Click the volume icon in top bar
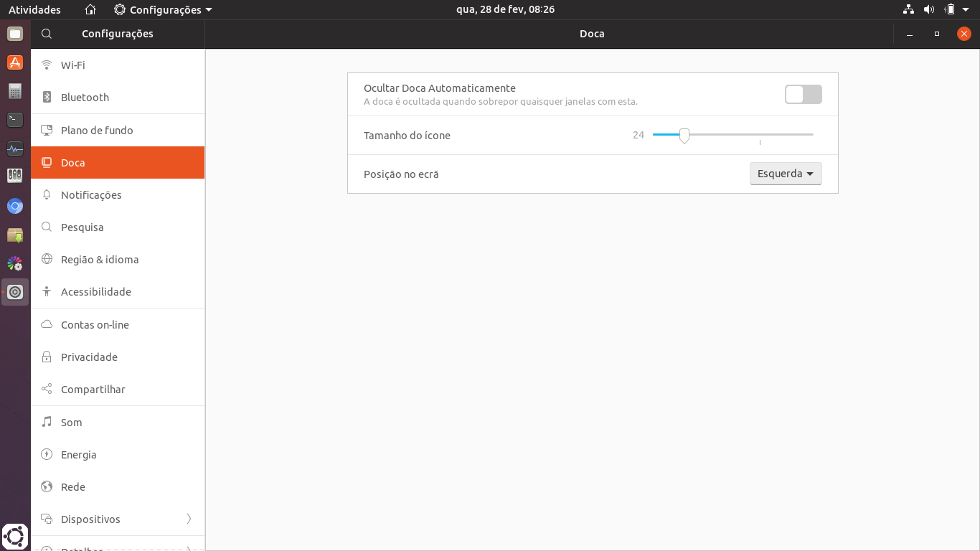Screen dimensions: 980x551 929,9
